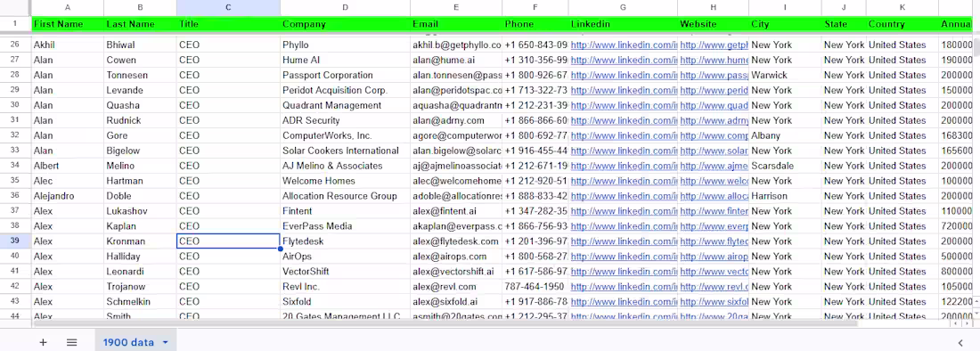Click the Title header cell
Image resolution: width=980 pixels, height=351 pixels.
(228, 24)
